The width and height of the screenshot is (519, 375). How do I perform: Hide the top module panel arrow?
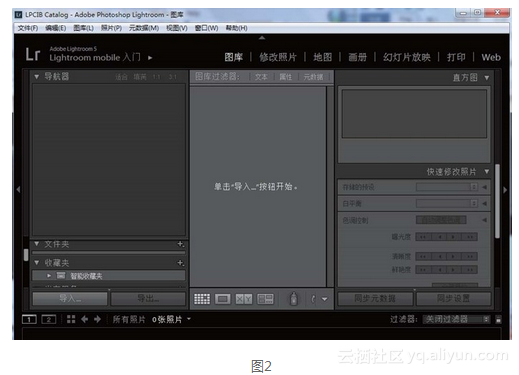[262, 38]
